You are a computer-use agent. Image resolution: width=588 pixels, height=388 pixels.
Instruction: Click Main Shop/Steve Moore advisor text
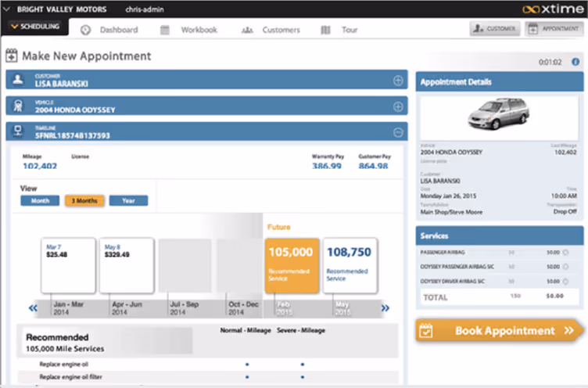click(451, 212)
